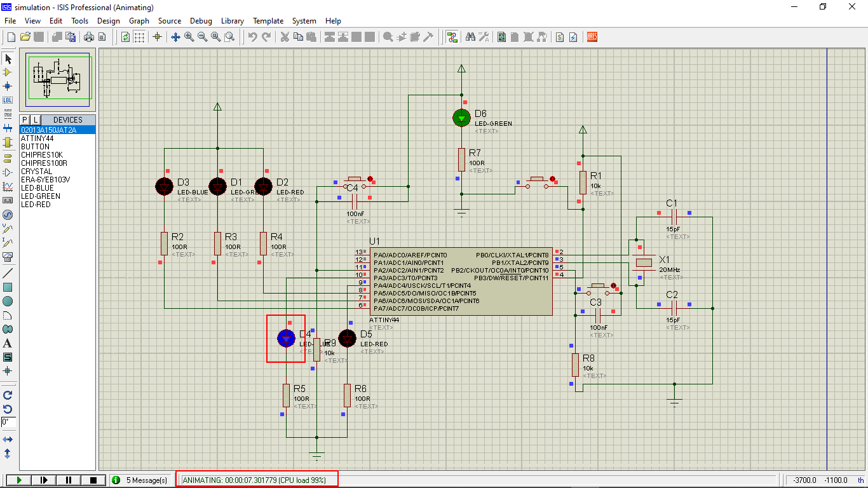Open the Graph menu
868x488 pixels.
(139, 21)
